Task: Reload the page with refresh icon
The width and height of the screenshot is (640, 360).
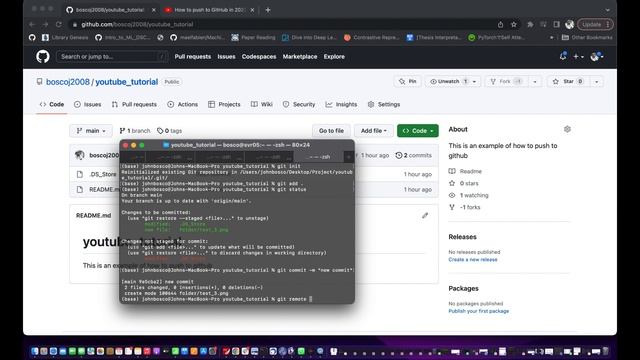Action: pyautogui.click(x=59, y=24)
